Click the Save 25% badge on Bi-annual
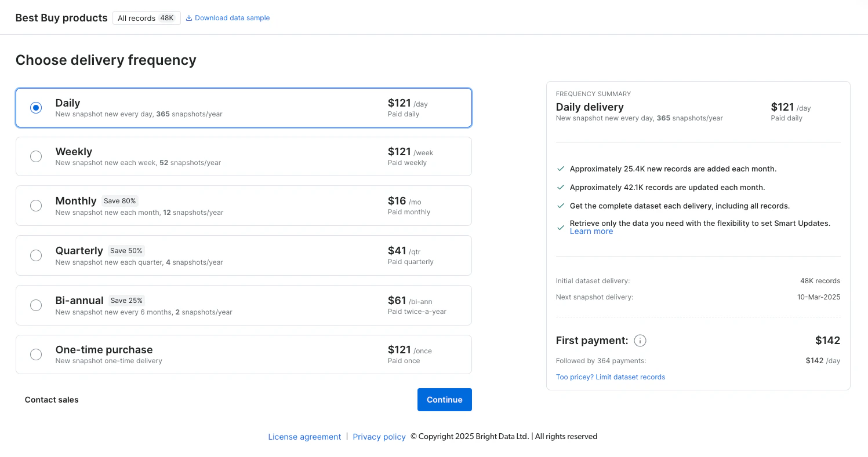This screenshot has height=457, width=868. pos(126,301)
